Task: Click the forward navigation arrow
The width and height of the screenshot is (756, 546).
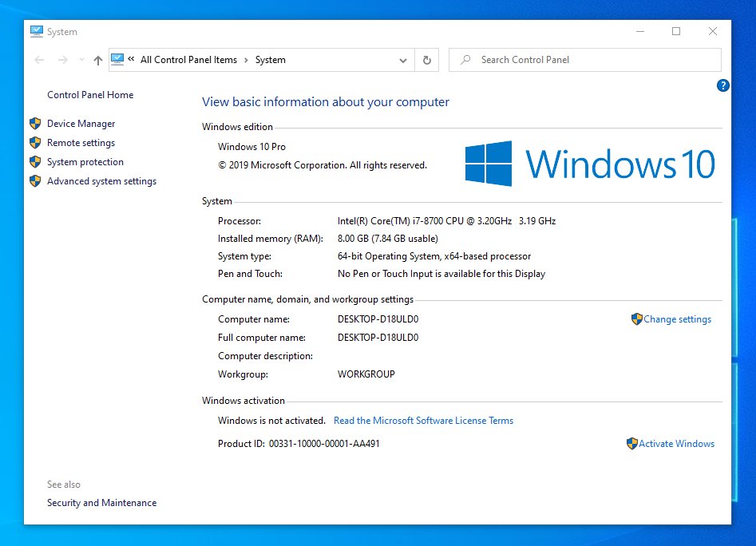Action: 63,60
